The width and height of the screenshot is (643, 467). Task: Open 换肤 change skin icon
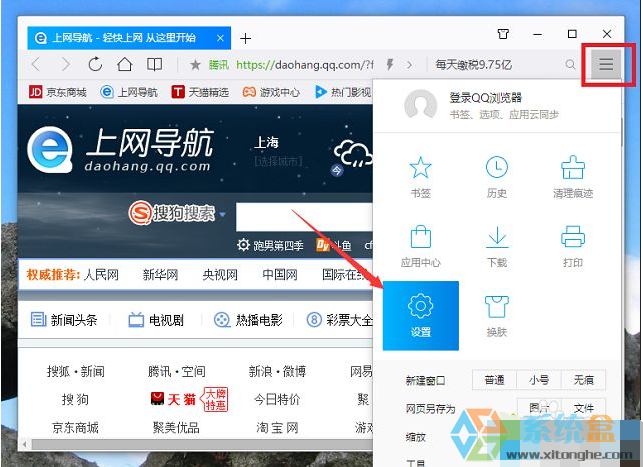(x=497, y=316)
